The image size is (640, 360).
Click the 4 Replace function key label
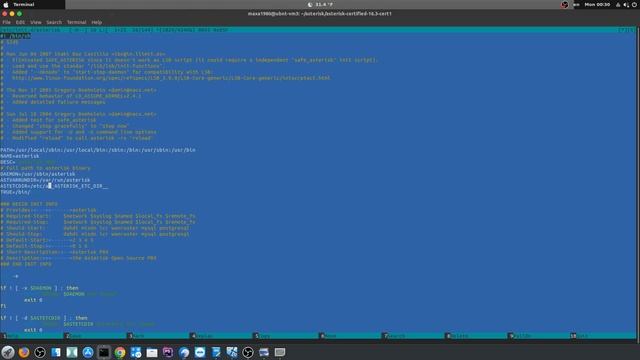[203, 336]
